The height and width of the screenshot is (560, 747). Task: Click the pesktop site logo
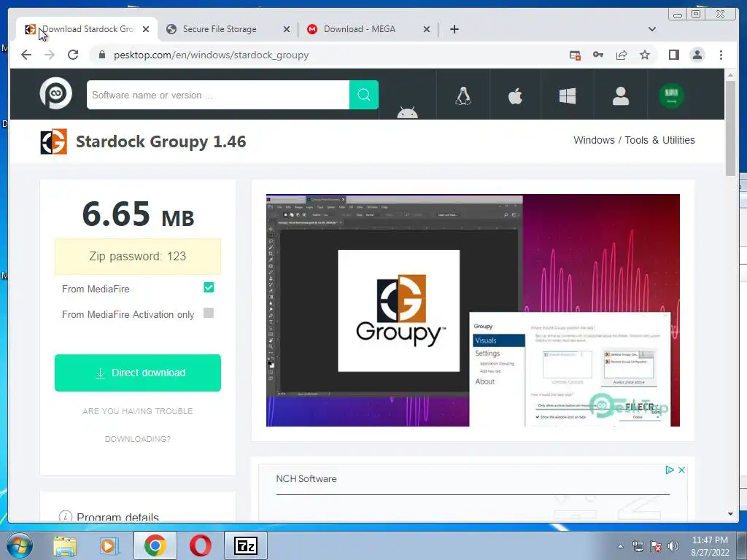pos(55,94)
